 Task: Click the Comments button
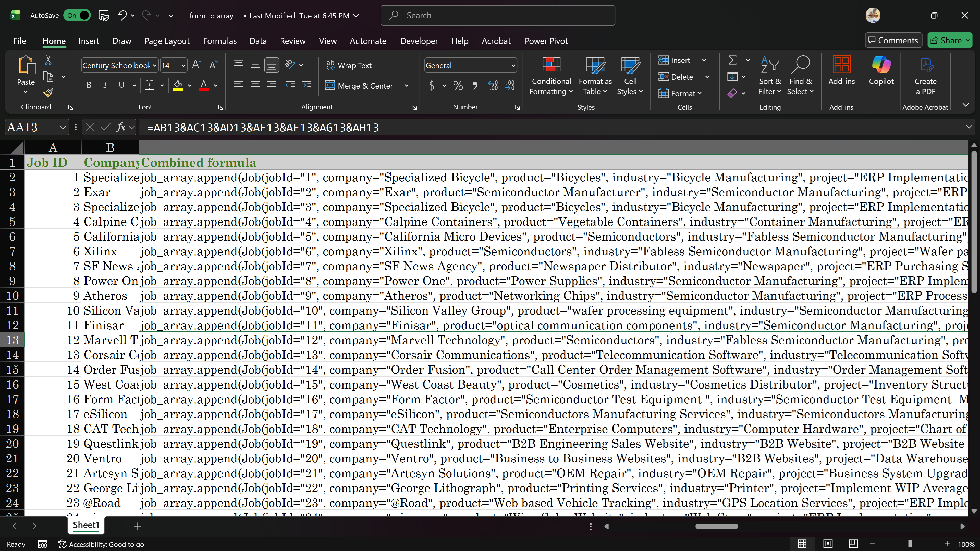click(x=893, y=40)
